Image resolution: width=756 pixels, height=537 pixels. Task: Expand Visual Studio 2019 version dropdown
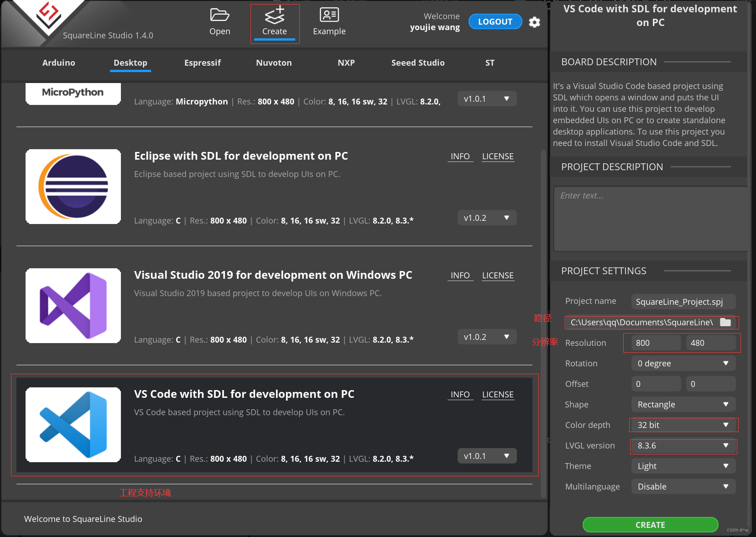pos(487,337)
